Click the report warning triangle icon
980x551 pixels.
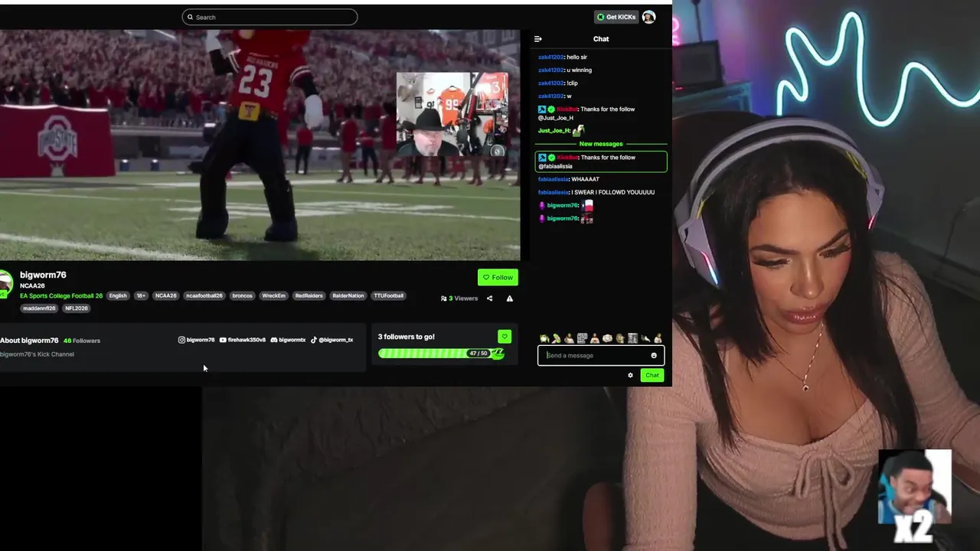(510, 298)
